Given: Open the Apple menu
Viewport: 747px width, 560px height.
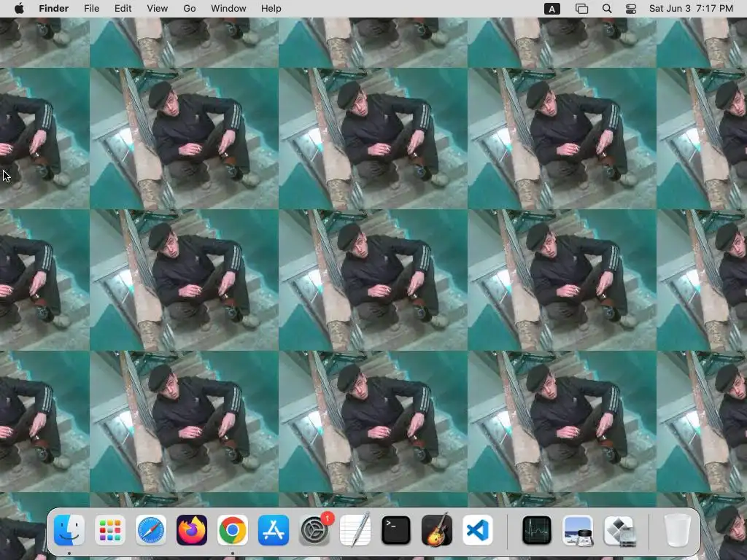Looking at the screenshot, I should tap(19, 9).
